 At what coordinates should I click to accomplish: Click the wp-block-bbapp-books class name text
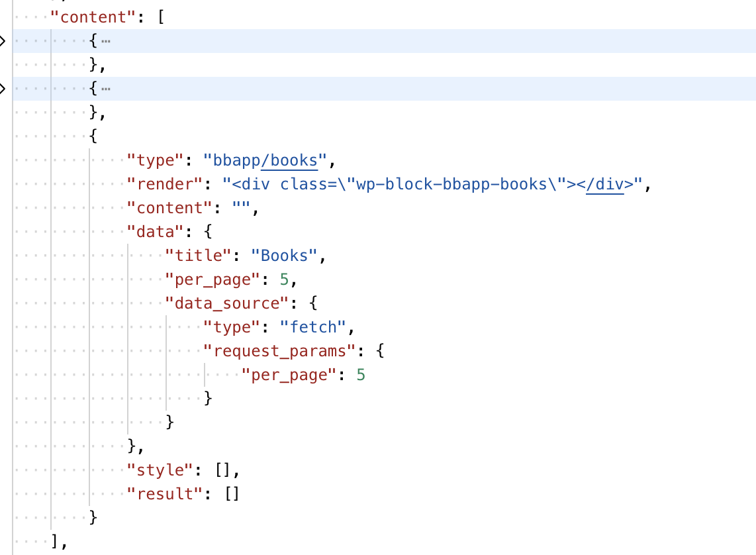point(450,184)
